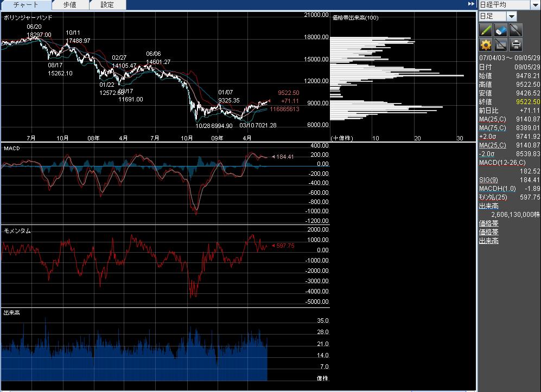Screen dimensions: 541x392
Task: Select the eraser tool
Action: pyautogui.click(x=501, y=30)
